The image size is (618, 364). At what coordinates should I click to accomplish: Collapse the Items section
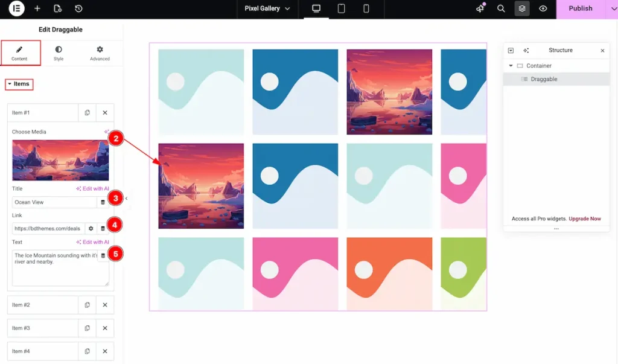click(19, 84)
